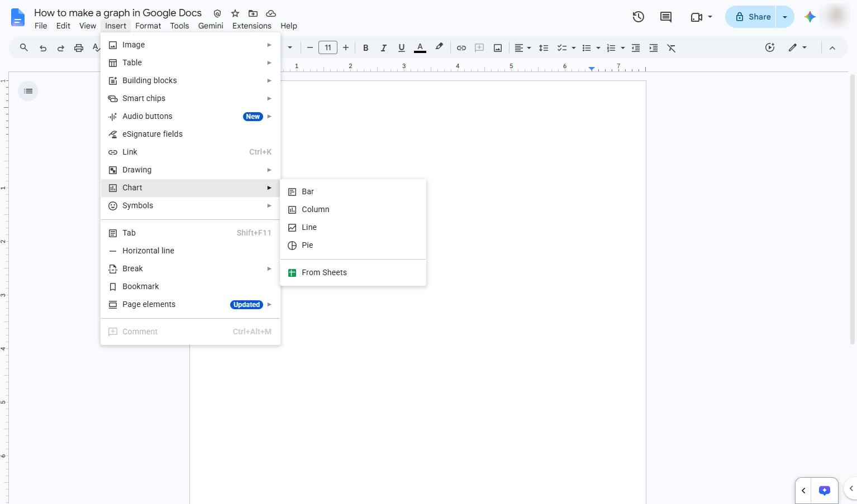Select Bar chart option
This screenshot has height=504, width=857.
(x=353, y=191)
